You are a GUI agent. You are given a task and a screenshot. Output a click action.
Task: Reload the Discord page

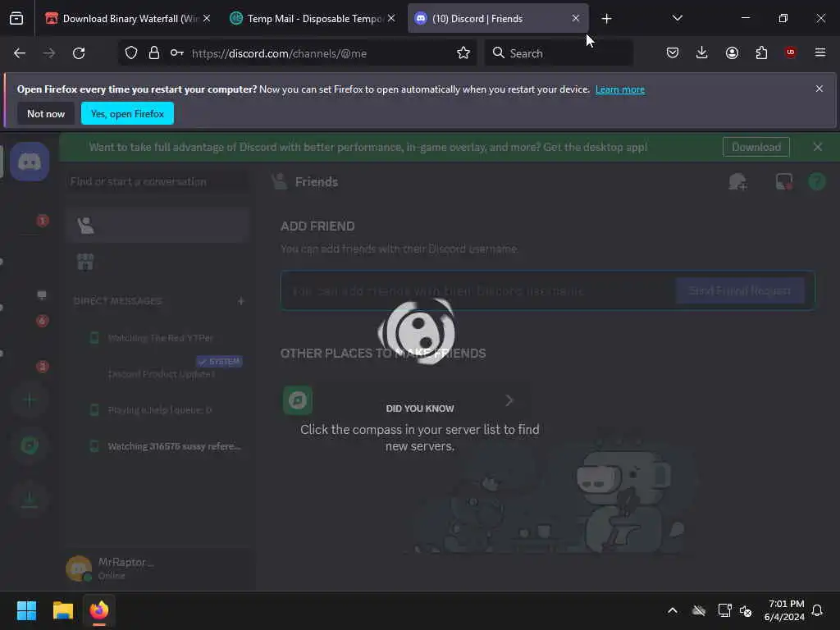[x=79, y=53]
